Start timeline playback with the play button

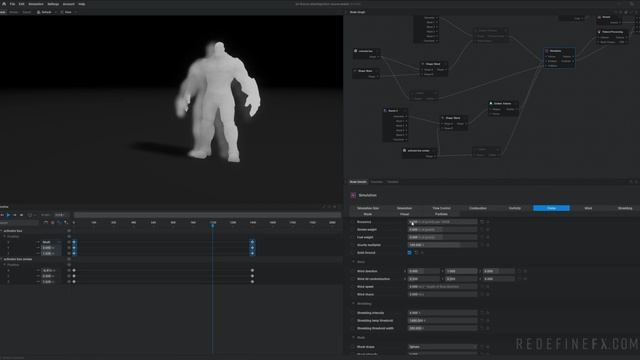point(8,215)
